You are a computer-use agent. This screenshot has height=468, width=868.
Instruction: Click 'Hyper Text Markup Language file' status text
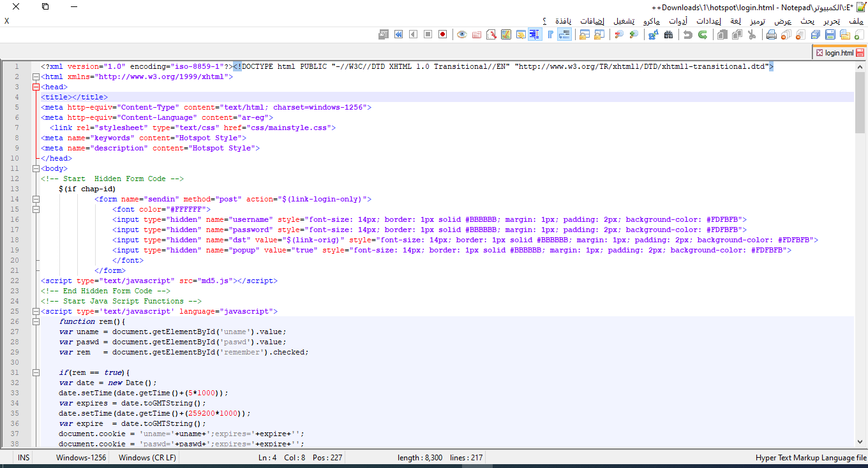coord(811,458)
